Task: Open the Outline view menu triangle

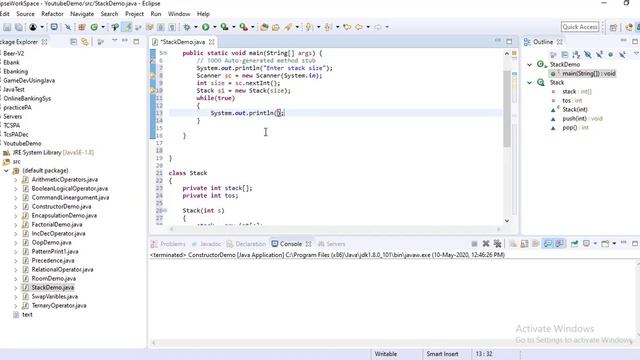Action: (636, 54)
